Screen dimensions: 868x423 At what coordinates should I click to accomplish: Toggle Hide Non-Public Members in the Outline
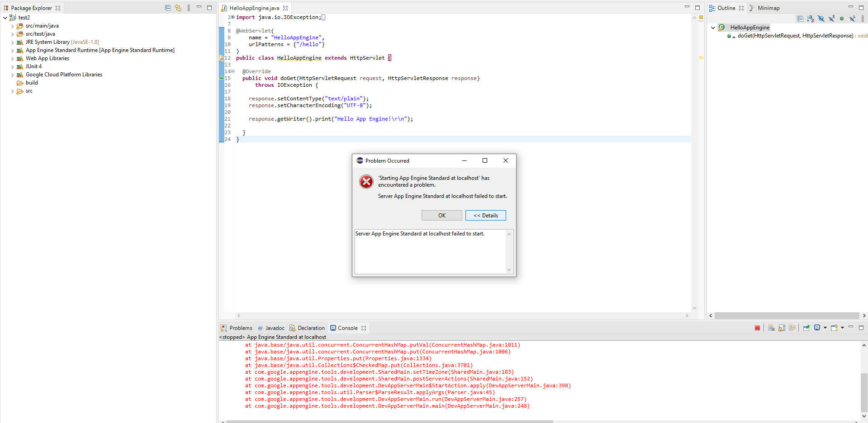click(x=842, y=19)
